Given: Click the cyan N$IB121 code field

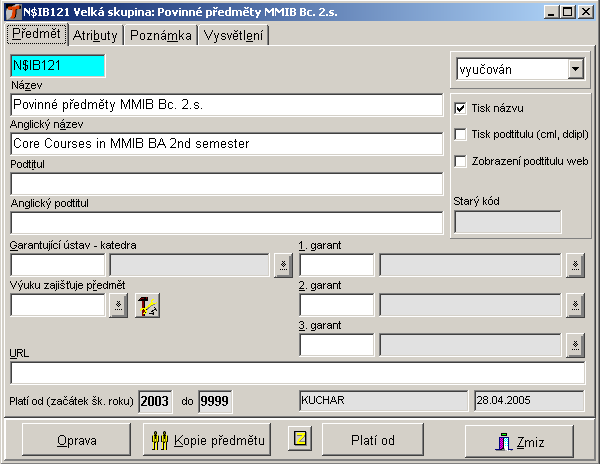Looking at the screenshot, I should (58, 65).
